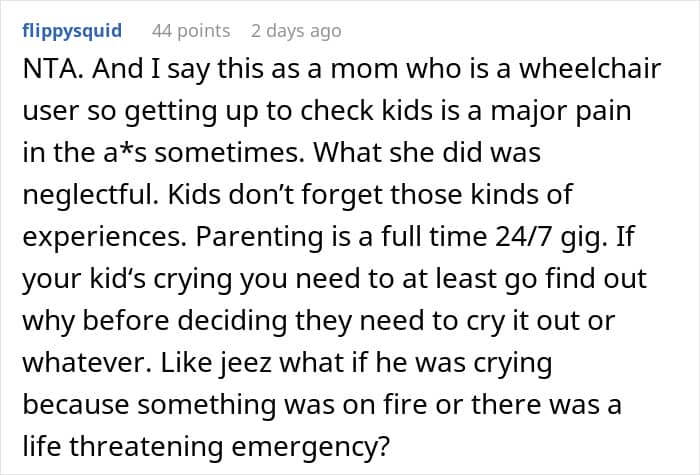Click the 44 points score label
Viewport: 700px width, 475px height.
coord(191,31)
